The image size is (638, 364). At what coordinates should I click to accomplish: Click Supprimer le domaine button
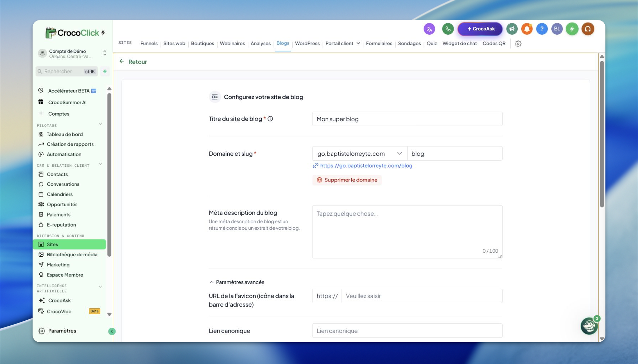347,180
